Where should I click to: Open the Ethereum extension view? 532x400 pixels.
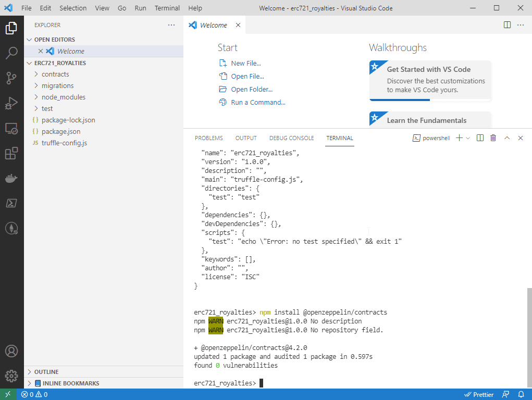[x=11, y=228]
